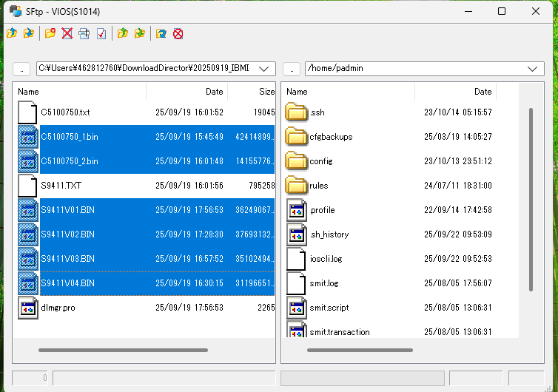
Task: Maximize the SFtp window
Action: tap(502, 11)
